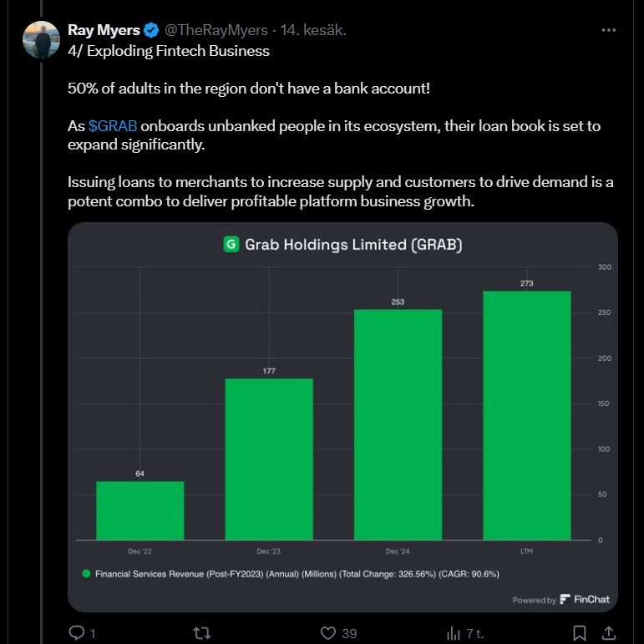Click the reply speech bubble icon
The width and height of the screenshot is (644, 644).
pyautogui.click(x=76, y=632)
